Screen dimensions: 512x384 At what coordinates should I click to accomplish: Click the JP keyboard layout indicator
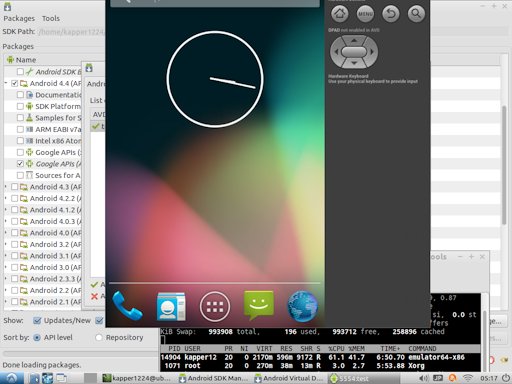click(438, 378)
